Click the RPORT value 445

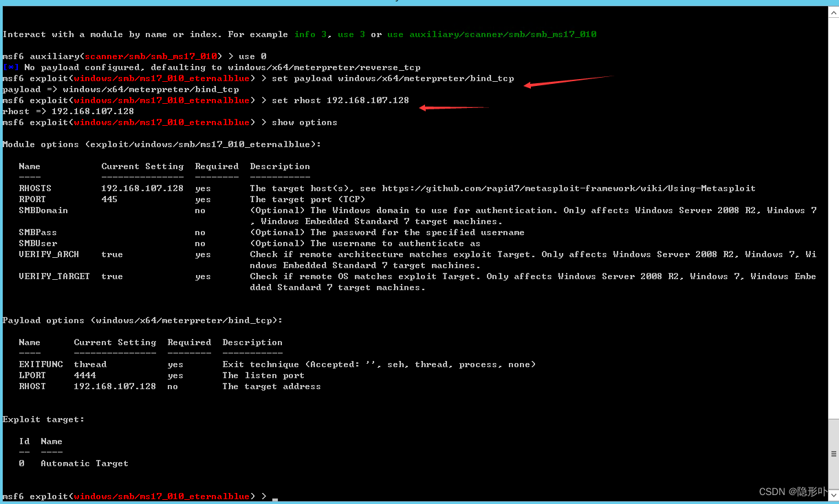[109, 199]
